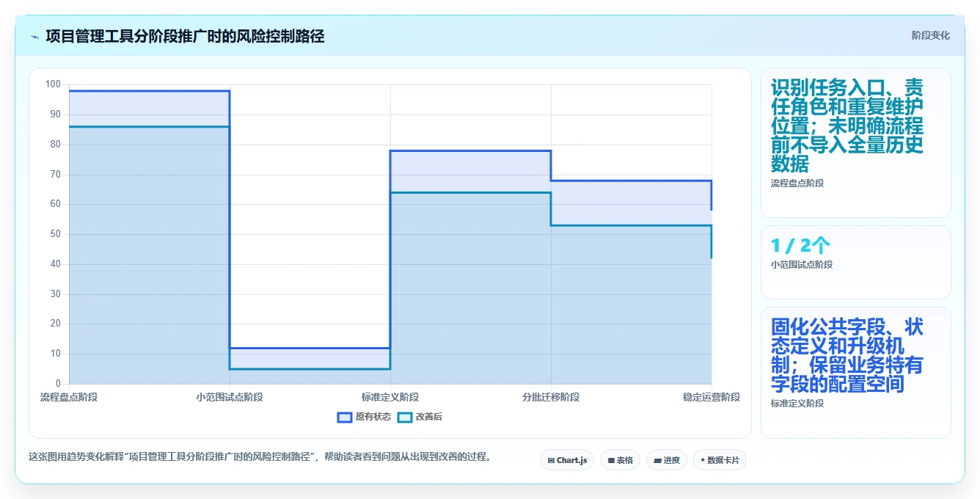980x499 pixels.
Task: Click the chart title 项目管理工具分阶段推广时的风险控制路径
Action: click(x=185, y=36)
